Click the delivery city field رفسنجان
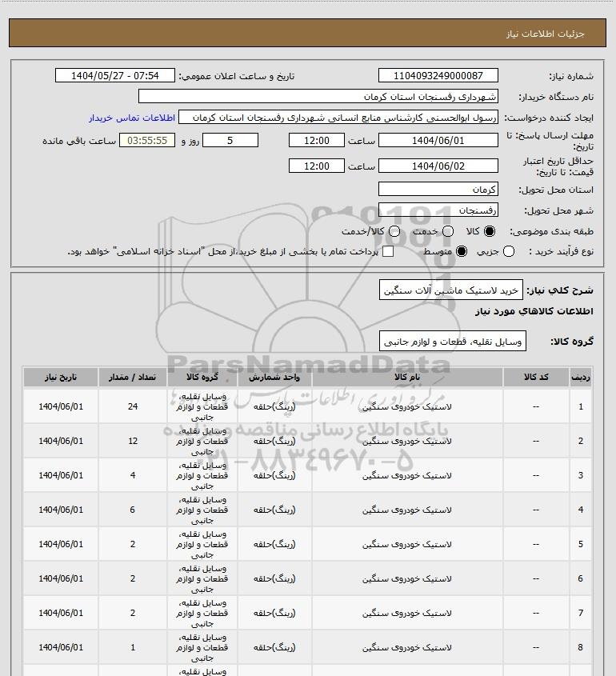 (438, 210)
